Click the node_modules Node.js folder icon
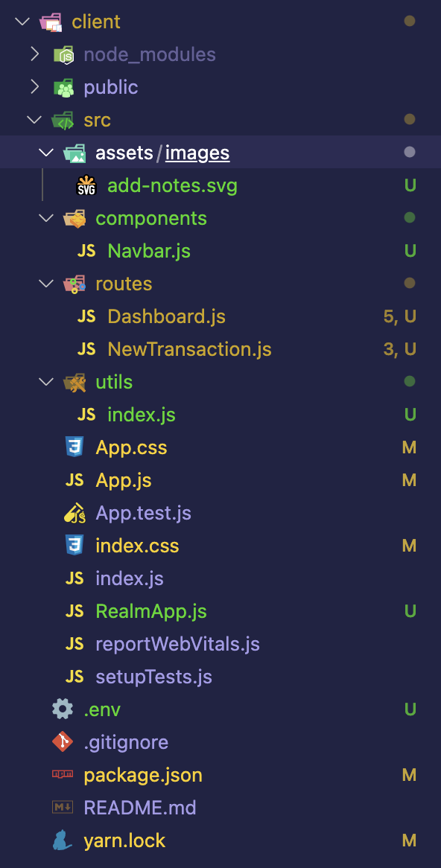Screen dimensions: 441x868 63,54
